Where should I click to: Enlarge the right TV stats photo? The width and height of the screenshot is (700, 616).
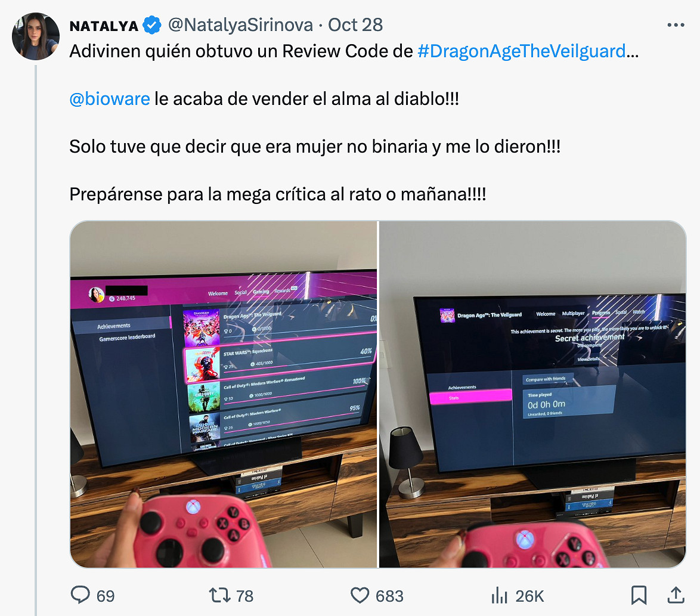tap(532, 394)
